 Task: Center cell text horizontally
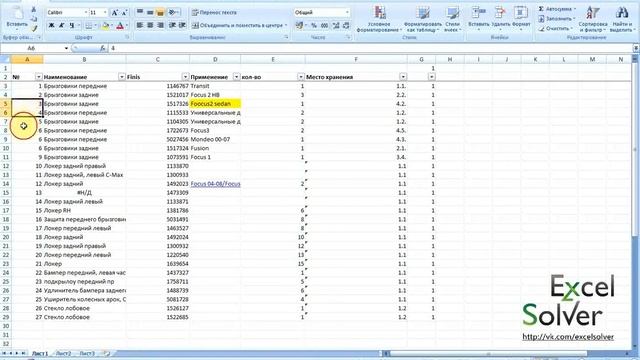(x=150, y=25)
